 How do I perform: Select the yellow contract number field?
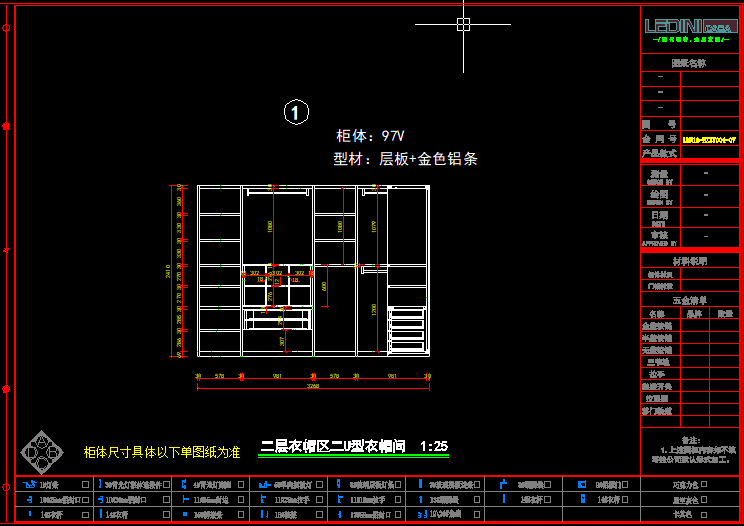709,139
